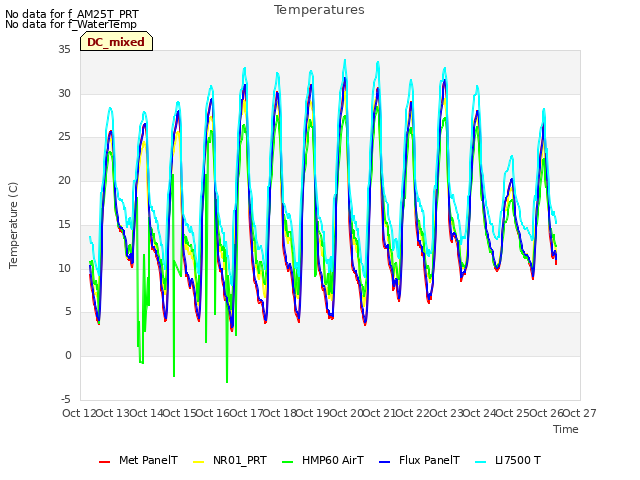Select the NR01_PRT legend label
Image resolution: width=640 pixels, height=480 pixels.
coord(240,460)
